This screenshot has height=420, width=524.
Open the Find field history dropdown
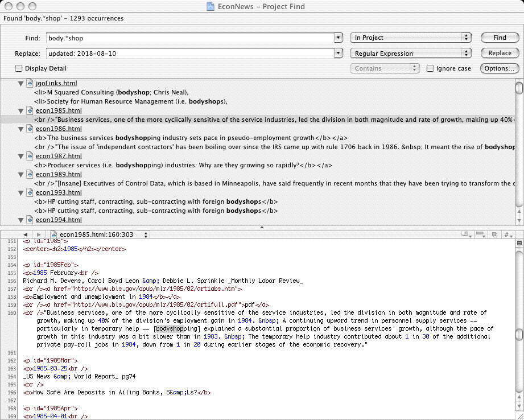click(339, 38)
